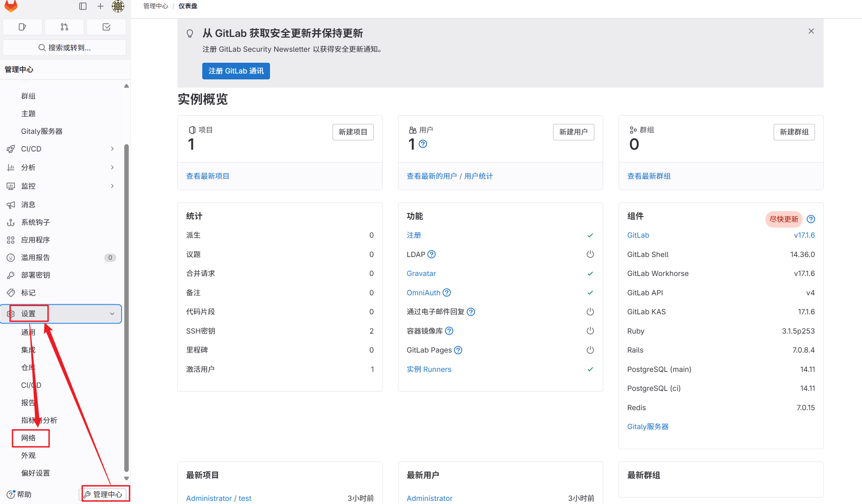862x504 pixels.
Task: Click the 新建项目 button
Action: 353,132
